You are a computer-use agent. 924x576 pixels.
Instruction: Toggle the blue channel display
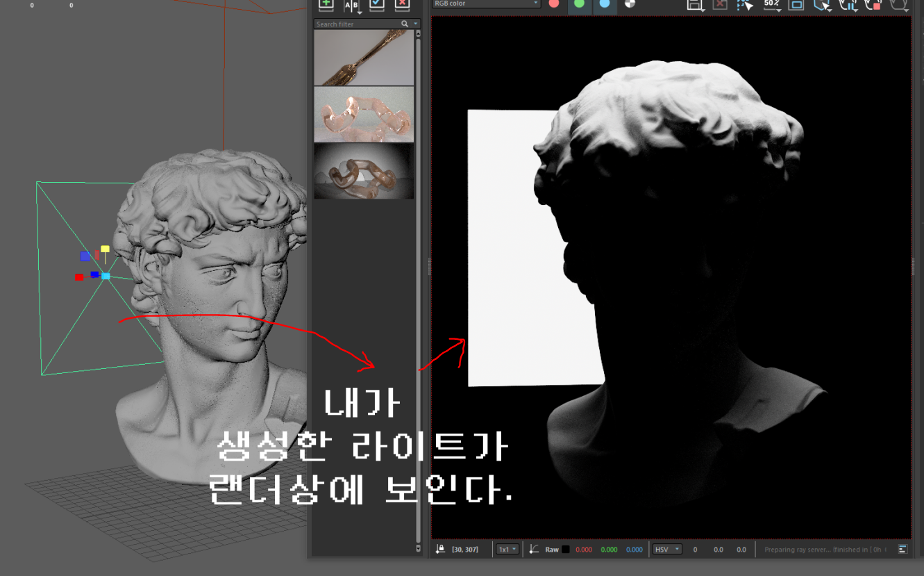click(x=605, y=3)
